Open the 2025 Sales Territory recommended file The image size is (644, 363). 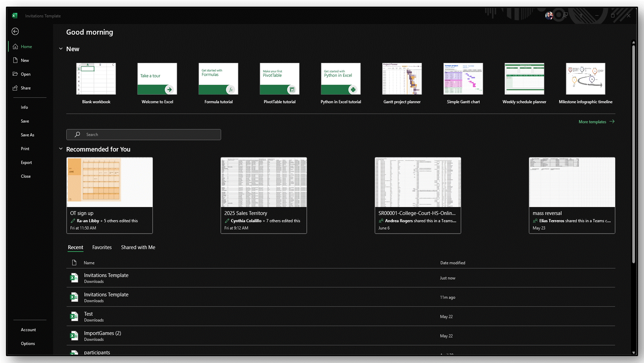264,195
